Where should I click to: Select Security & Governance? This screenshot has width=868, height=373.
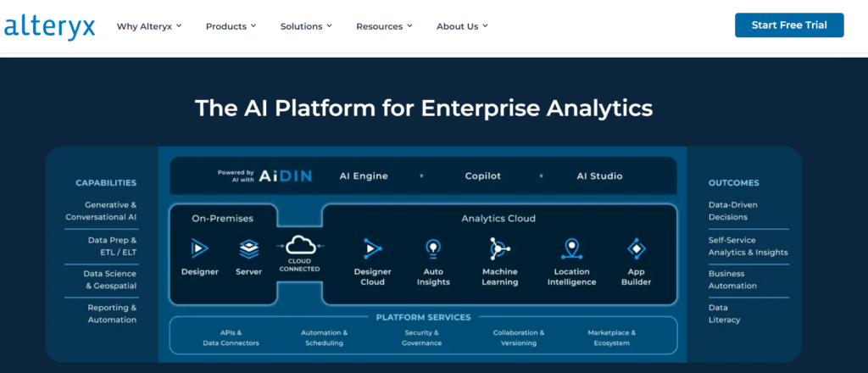click(422, 337)
